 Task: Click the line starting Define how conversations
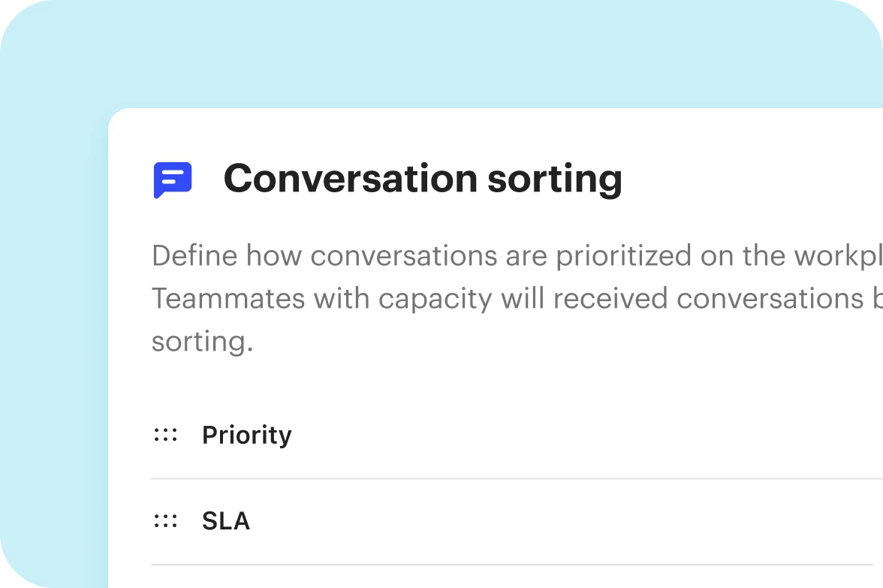click(517, 255)
